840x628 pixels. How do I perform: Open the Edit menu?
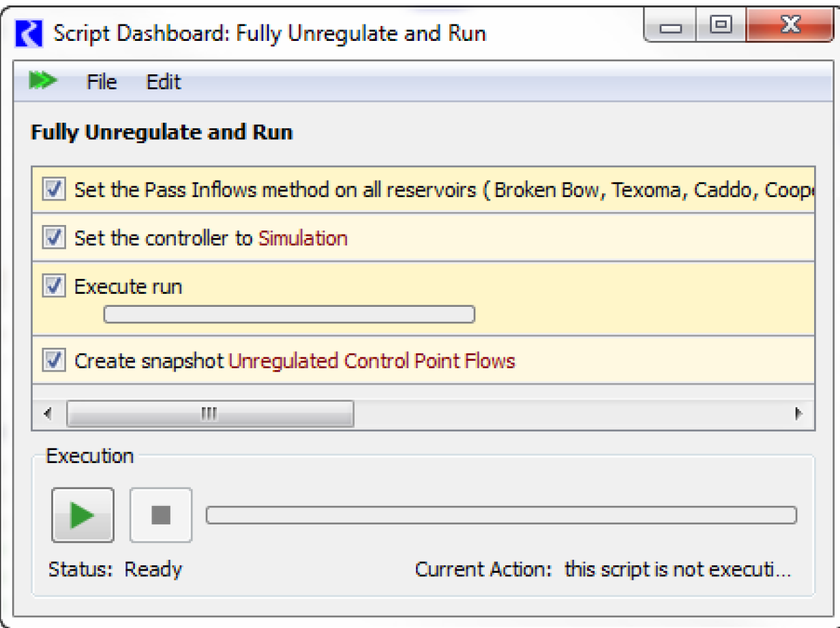click(164, 82)
